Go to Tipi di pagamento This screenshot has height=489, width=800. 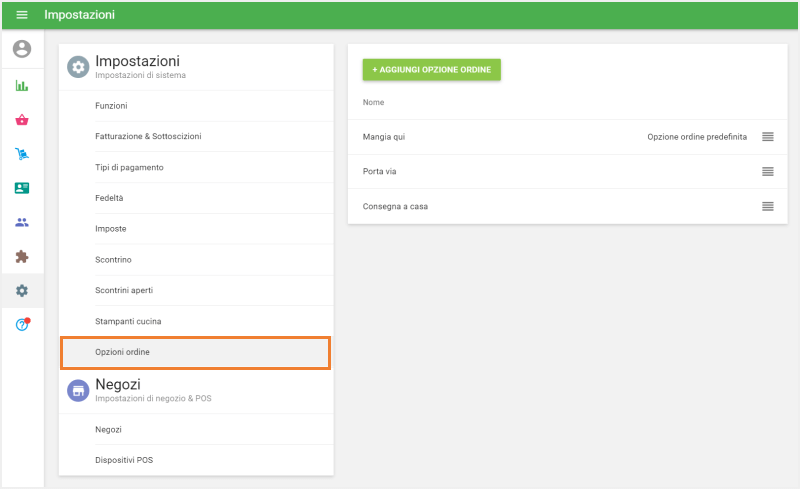tap(129, 167)
